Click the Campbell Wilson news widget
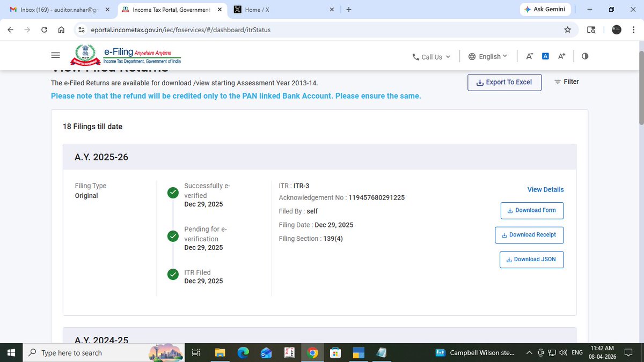644x362 pixels. coord(475,353)
